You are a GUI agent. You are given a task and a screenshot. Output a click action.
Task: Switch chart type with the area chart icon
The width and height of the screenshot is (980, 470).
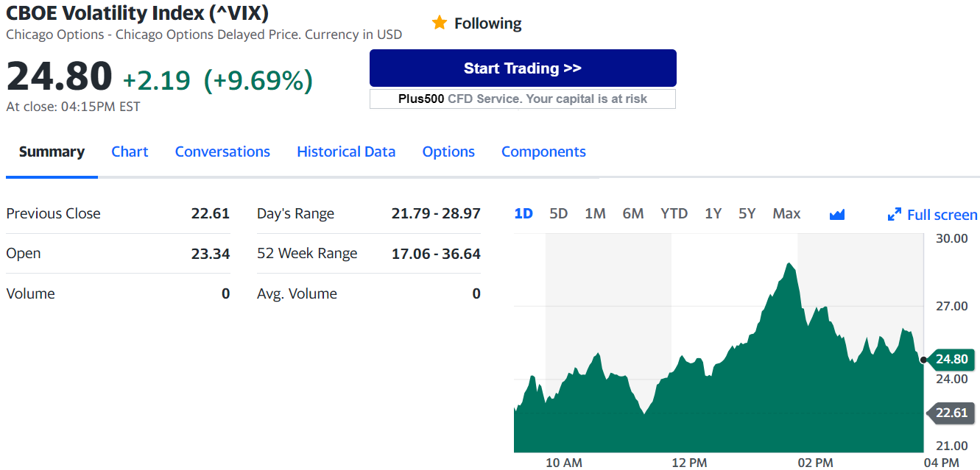pos(837,214)
